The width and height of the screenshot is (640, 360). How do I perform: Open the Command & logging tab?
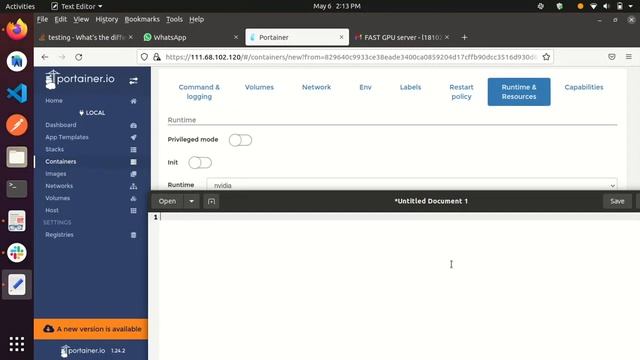199,92
